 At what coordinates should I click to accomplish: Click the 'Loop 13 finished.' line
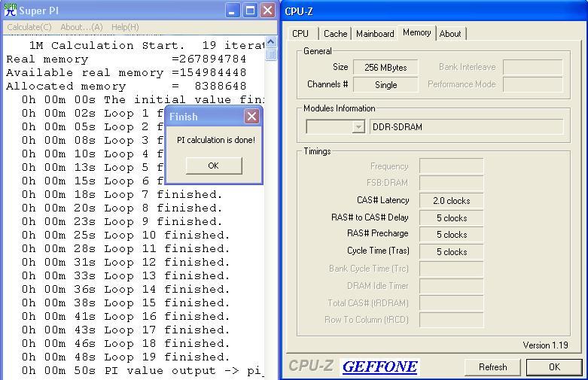[x=126, y=276]
